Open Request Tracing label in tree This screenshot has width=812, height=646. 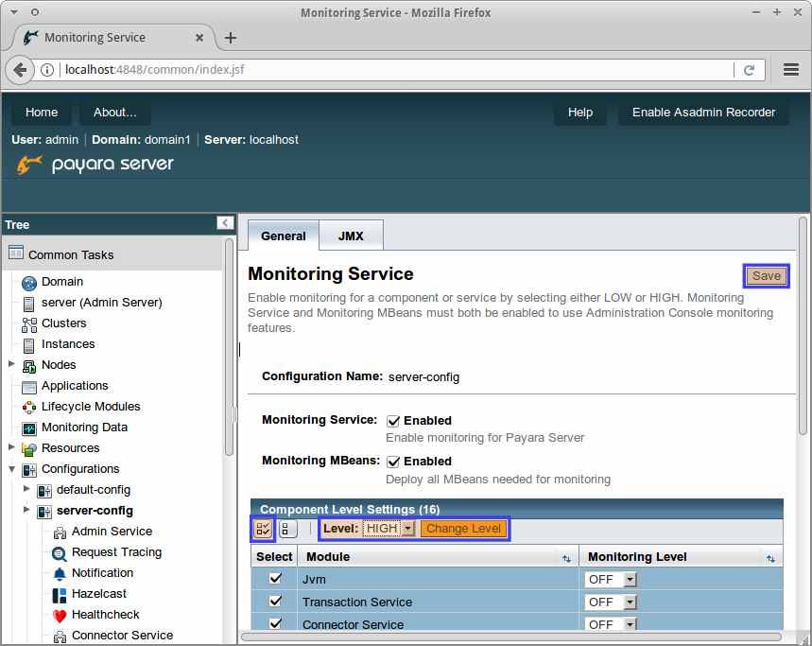point(116,552)
